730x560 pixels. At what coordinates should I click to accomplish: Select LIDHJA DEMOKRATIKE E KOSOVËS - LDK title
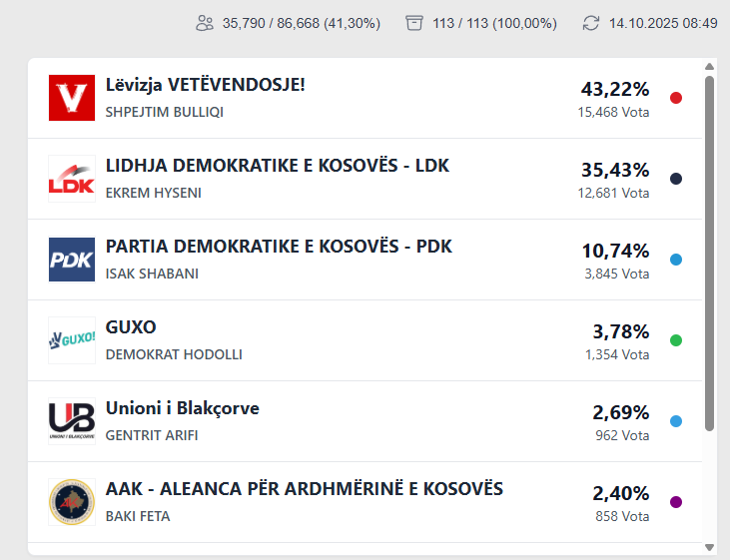278,166
